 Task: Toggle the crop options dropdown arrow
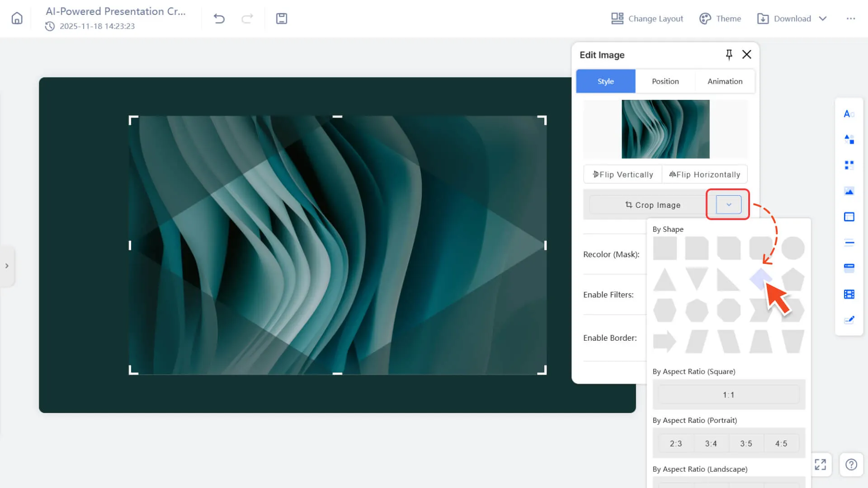pos(729,205)
